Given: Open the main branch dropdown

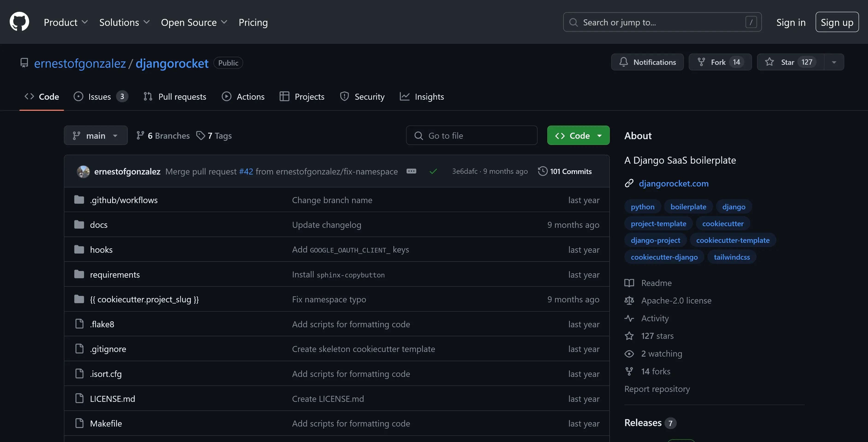Looking at the screenshot, I should click(x=96, y=135).
